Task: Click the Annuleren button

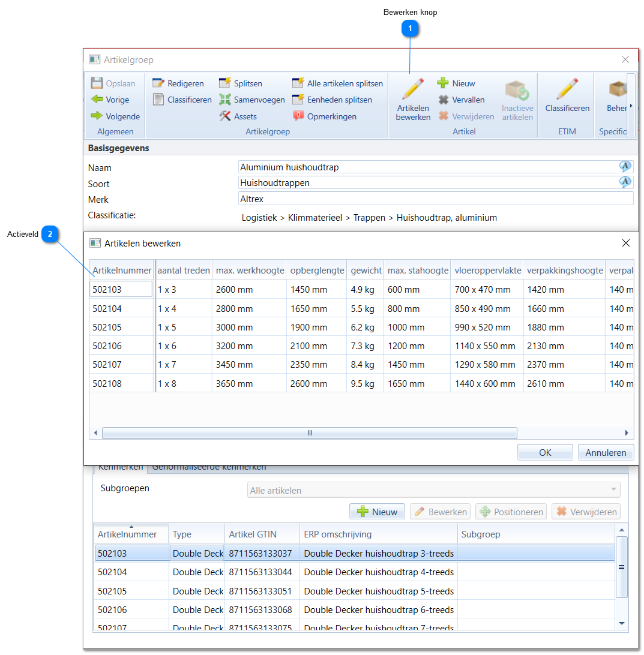Action: point(606,452)
